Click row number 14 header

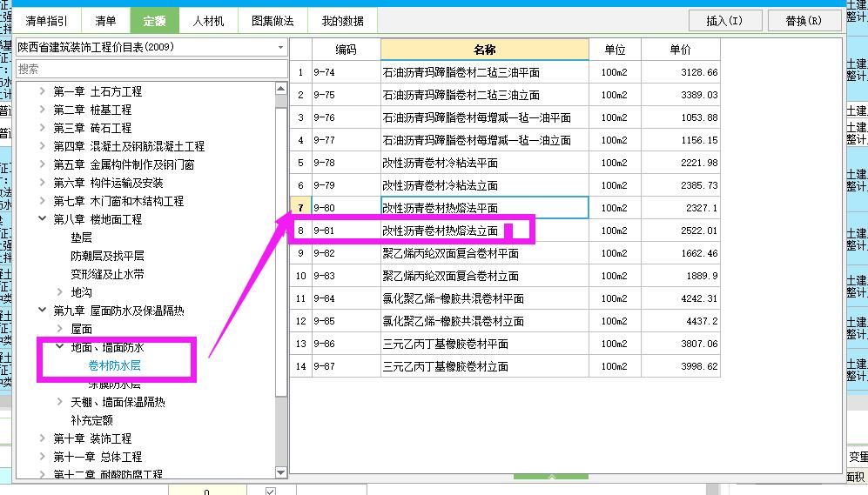click(x=300, y=367)
